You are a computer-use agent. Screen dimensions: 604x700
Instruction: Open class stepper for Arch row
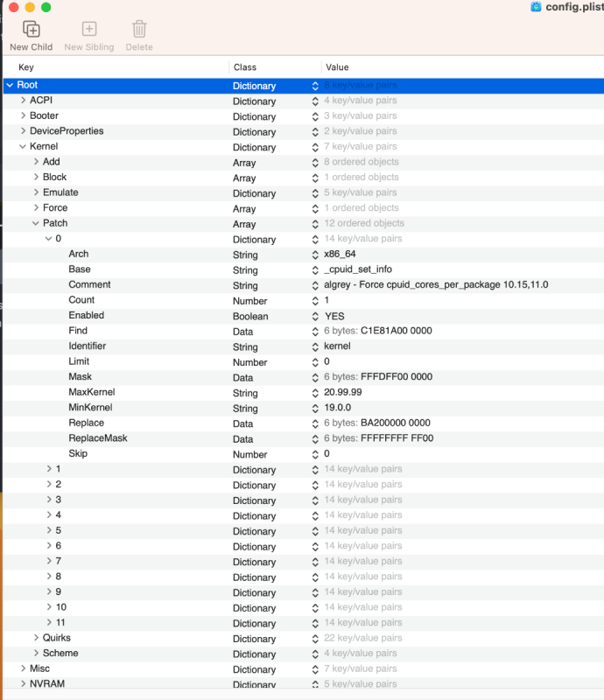[315, 255]
